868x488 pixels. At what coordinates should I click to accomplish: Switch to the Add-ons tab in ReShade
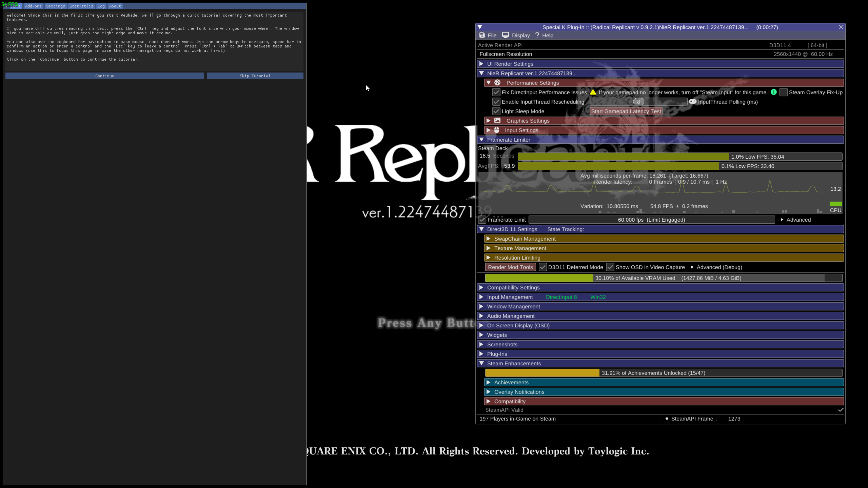tap(33, 6)
